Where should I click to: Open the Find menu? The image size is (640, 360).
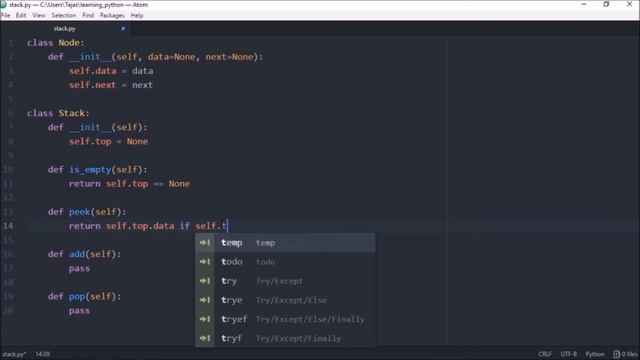88,16
